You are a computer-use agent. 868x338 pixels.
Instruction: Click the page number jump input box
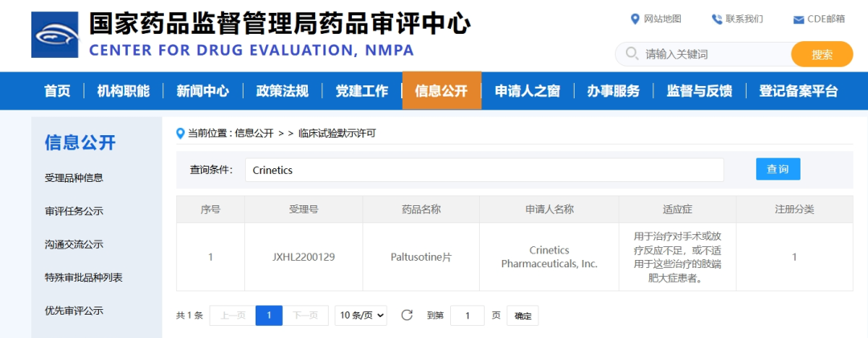click(x=467, y=315)
